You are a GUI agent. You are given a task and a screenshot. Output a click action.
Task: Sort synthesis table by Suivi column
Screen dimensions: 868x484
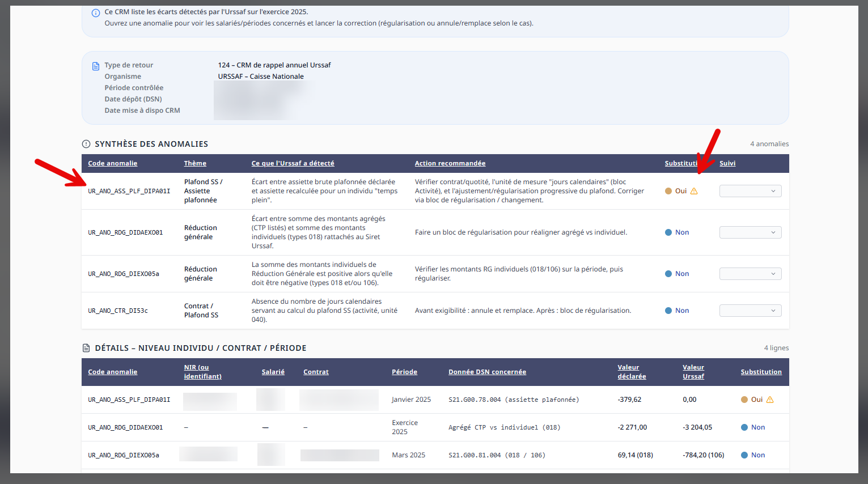click(x=727, y=163)
